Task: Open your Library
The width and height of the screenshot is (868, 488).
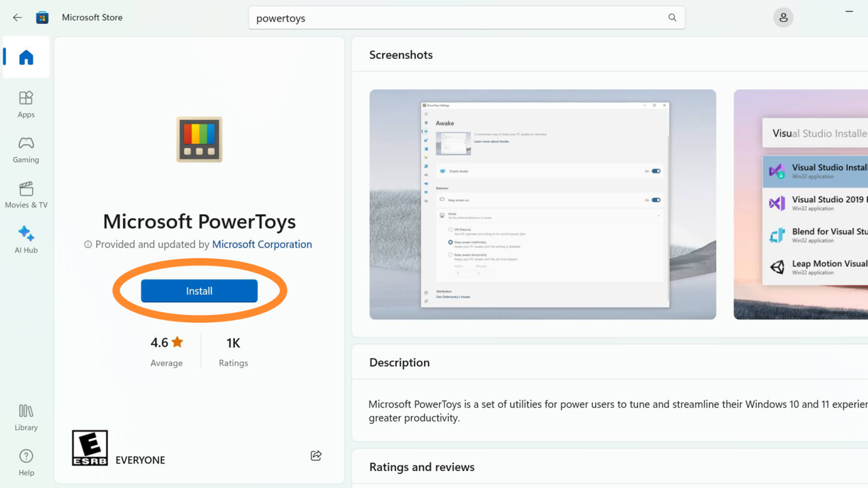Action: 26,416
